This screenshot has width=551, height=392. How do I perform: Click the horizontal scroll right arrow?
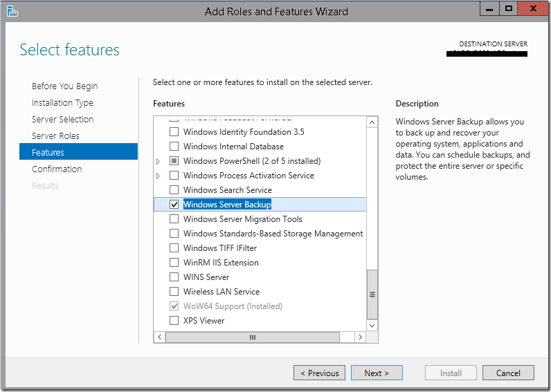[360, 337]
